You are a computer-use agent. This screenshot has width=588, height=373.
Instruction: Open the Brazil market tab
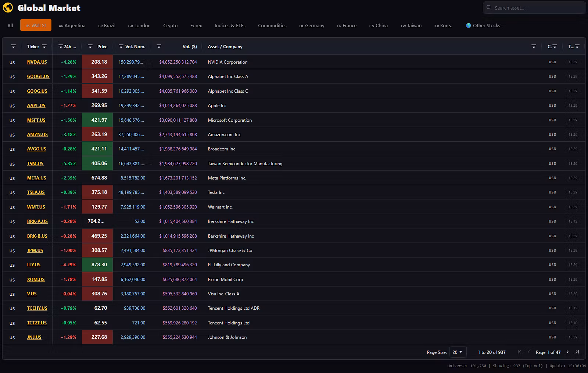107,25
